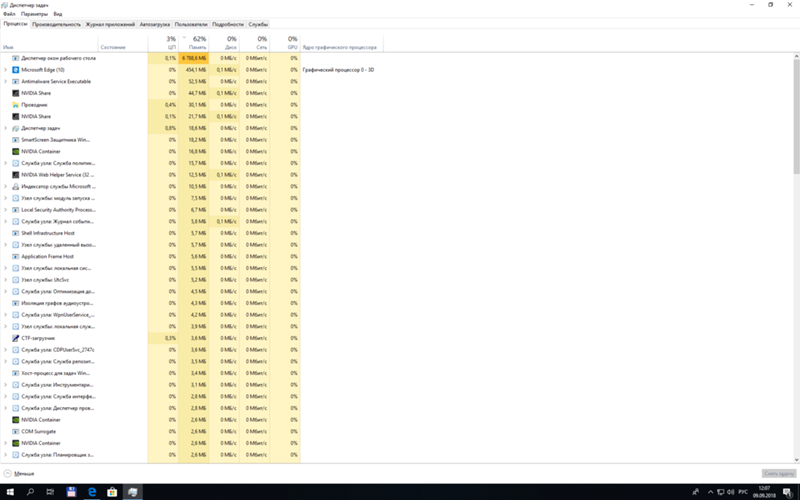Click the Antimalware Service Executable icon
800x500 pixels.
pos(15,82)
